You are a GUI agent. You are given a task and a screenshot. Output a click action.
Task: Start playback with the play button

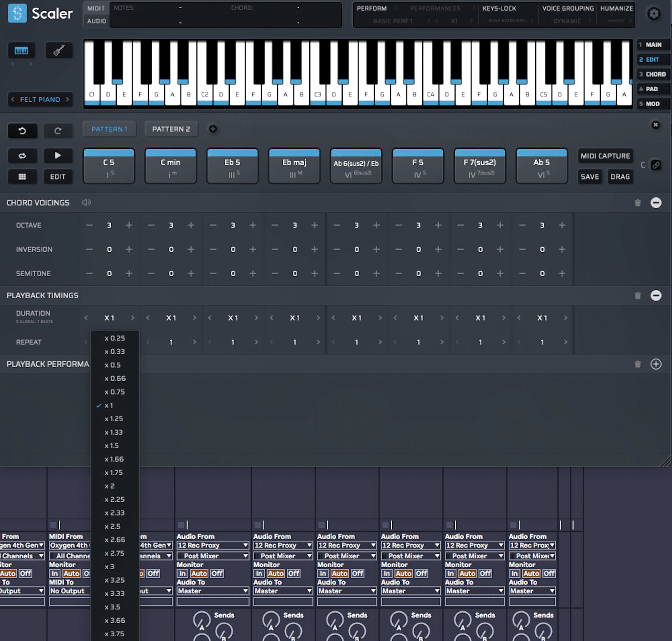click(58, 155)
